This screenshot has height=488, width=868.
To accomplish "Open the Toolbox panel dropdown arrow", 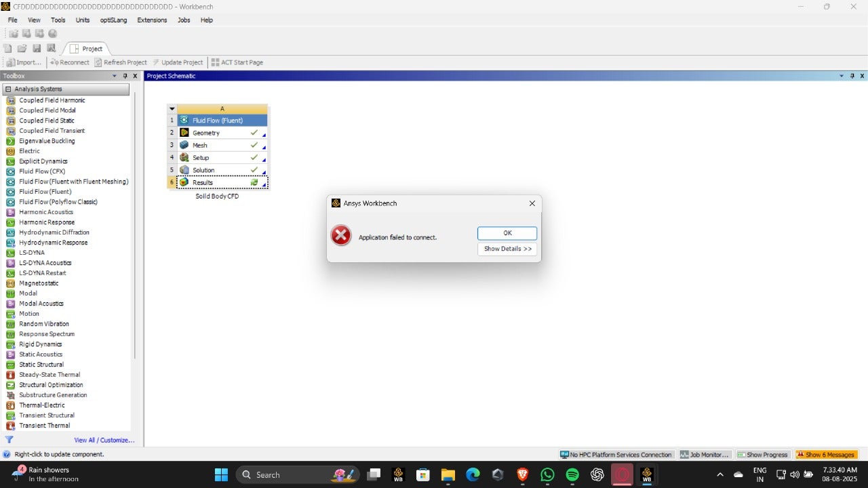I will pyautogui.click(x=114, y=76).
